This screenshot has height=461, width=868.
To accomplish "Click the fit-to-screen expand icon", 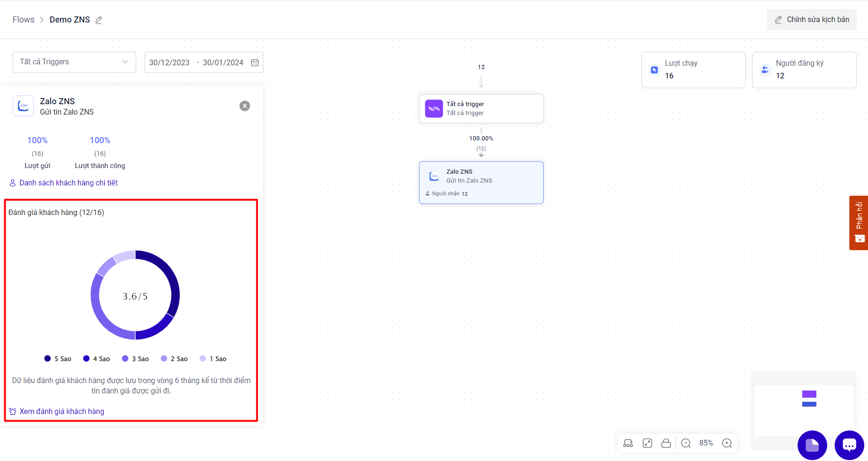I will click(x=647, y=443).
